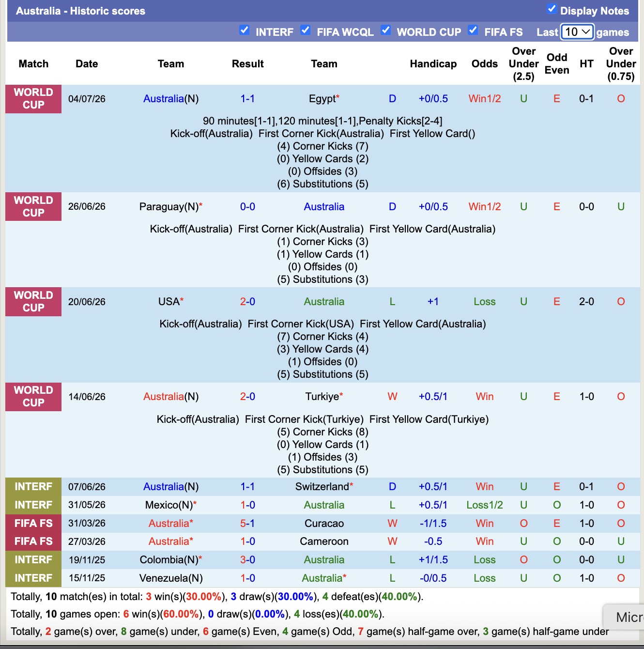Click the Date column header
Image resolution: width=644 pixels, height=649 pixels.
(x=87, y=64)
